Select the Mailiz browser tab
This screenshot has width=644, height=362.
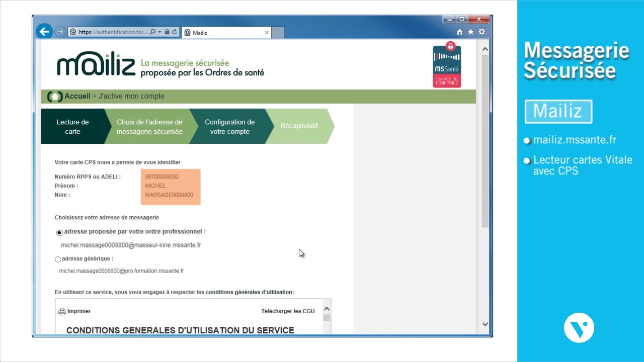[x=226, y=33]
